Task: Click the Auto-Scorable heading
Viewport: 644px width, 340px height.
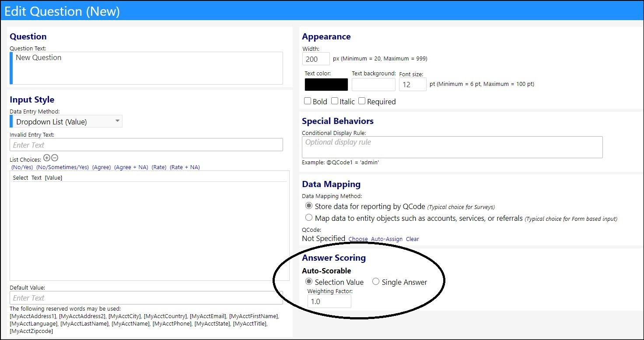Action: pos(326,271)
